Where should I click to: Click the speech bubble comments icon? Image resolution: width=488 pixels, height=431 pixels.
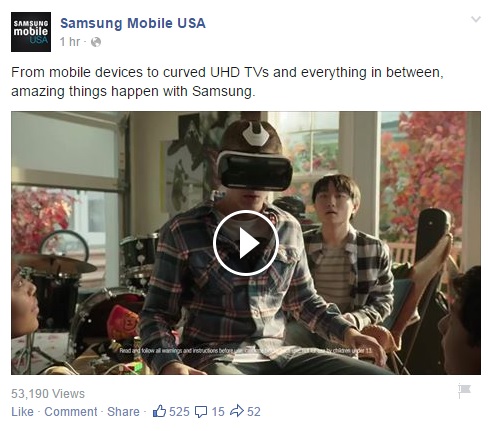tap(201, 412)
